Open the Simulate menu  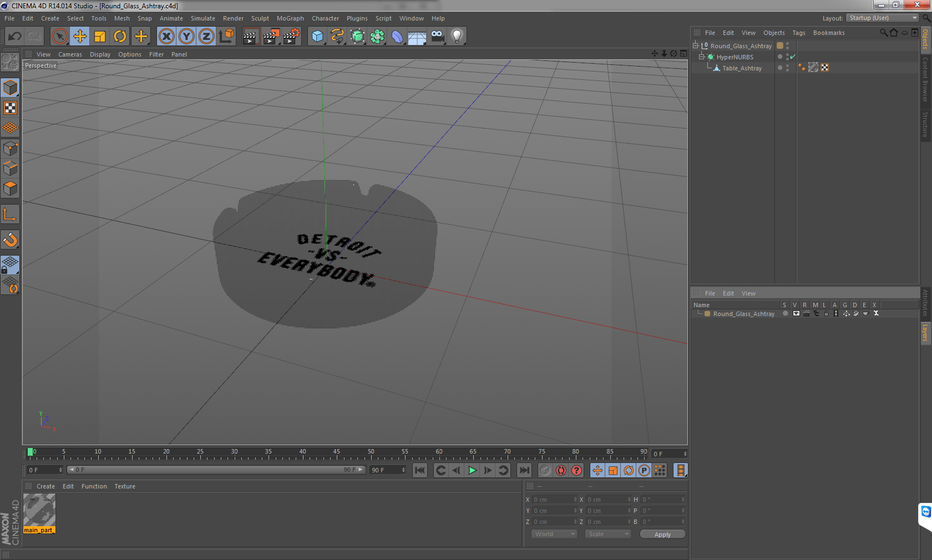point(203,18)
